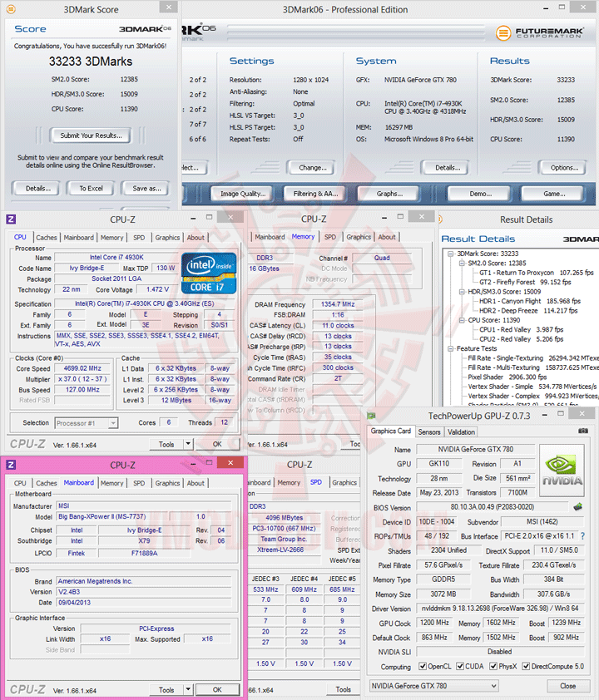
Task: Open Validation tab in GPU-Z
Action: pos(462,431)
